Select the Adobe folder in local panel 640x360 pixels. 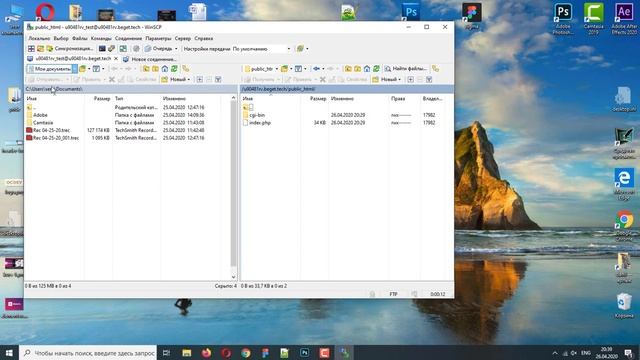click(40, 115)
